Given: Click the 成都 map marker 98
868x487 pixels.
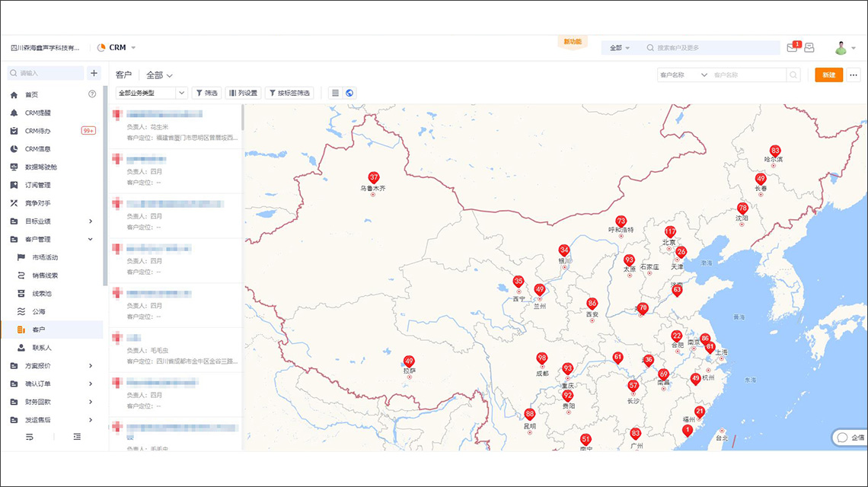Looking at the screenshot, I should click(x=542, y=358).
